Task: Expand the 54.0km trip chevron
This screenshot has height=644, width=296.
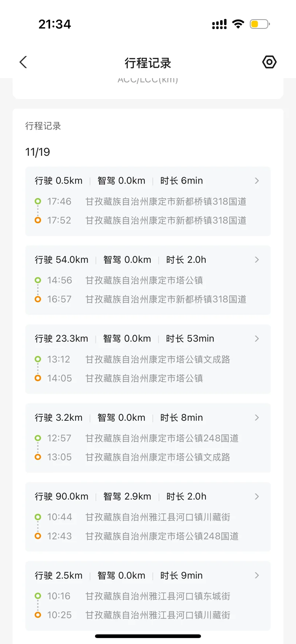Action: (257, 260)
